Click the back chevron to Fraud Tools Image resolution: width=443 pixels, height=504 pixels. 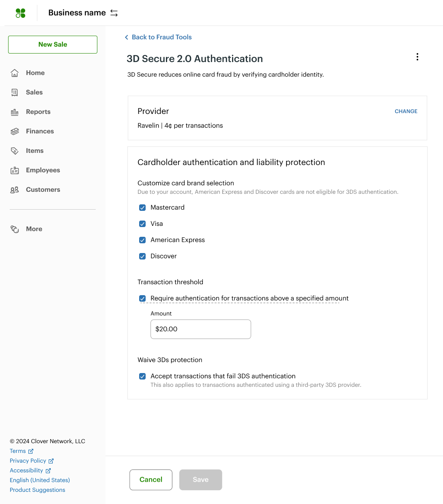tap(127, 37)
